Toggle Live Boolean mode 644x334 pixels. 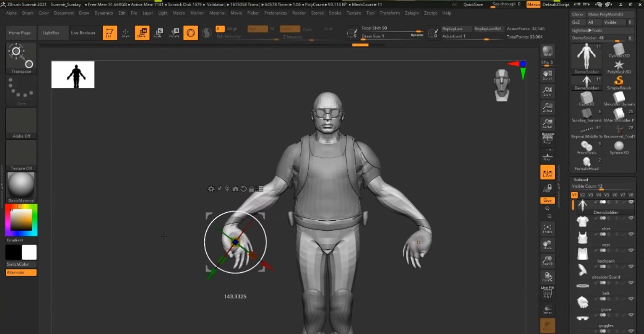point(83,33)
